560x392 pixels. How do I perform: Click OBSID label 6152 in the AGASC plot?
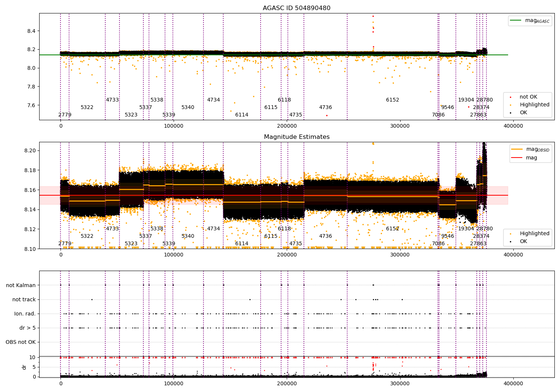[x=392, y=100]
